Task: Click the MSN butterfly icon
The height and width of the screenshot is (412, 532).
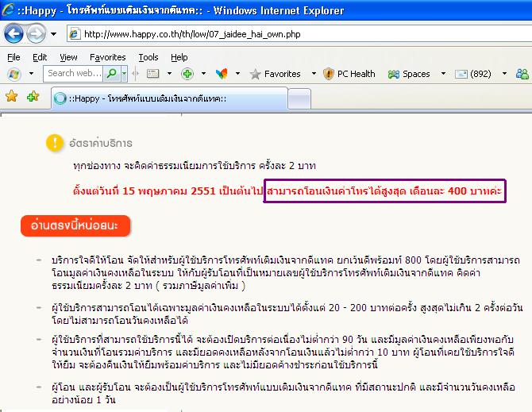Action: [x=222, y=74]
